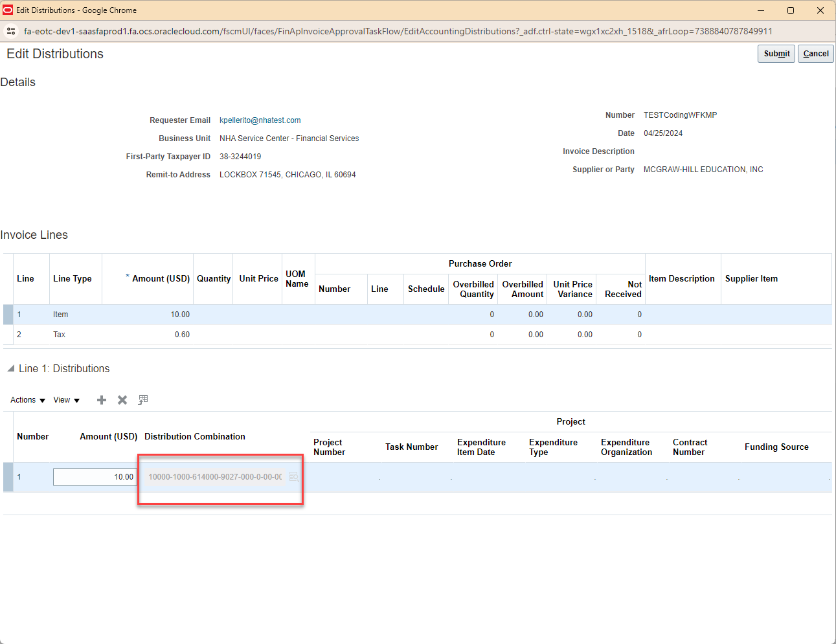Minimize the Chrome window
This screenshot has width=836, height=644.
(761, 10)
